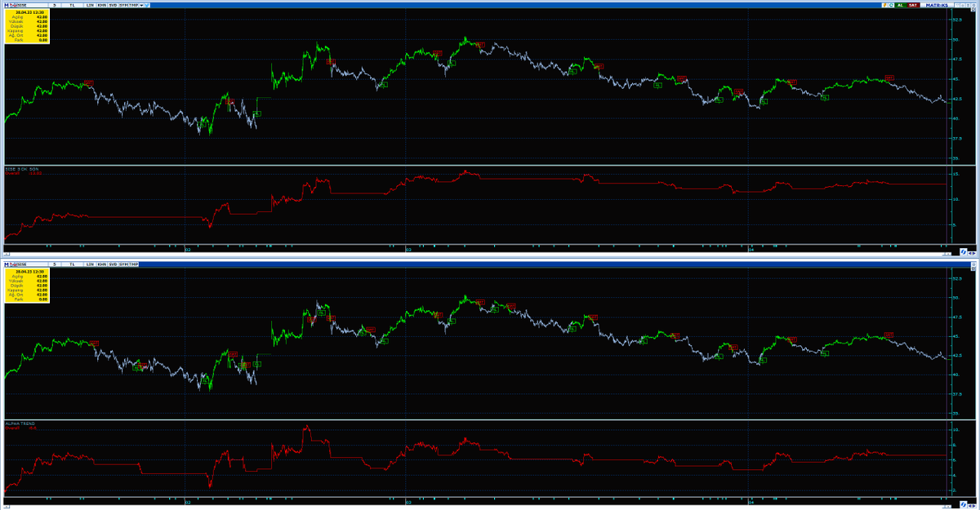Click the blue M icon on the top chart title bar
980x510 pixels.
pyautogui.click(x=7, y=4)
